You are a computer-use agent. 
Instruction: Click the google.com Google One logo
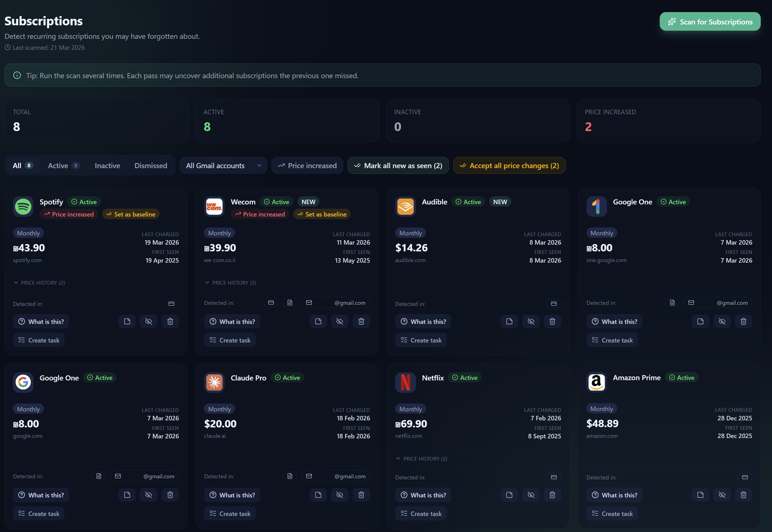23,382
